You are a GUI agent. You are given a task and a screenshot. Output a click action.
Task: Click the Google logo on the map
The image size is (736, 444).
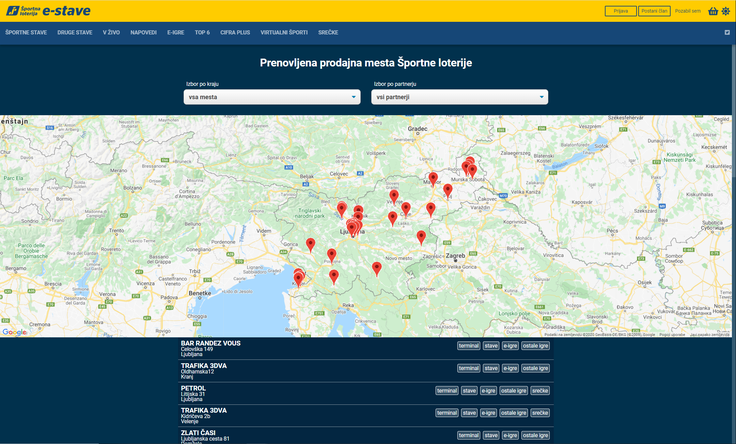click(x=14, y=332)
